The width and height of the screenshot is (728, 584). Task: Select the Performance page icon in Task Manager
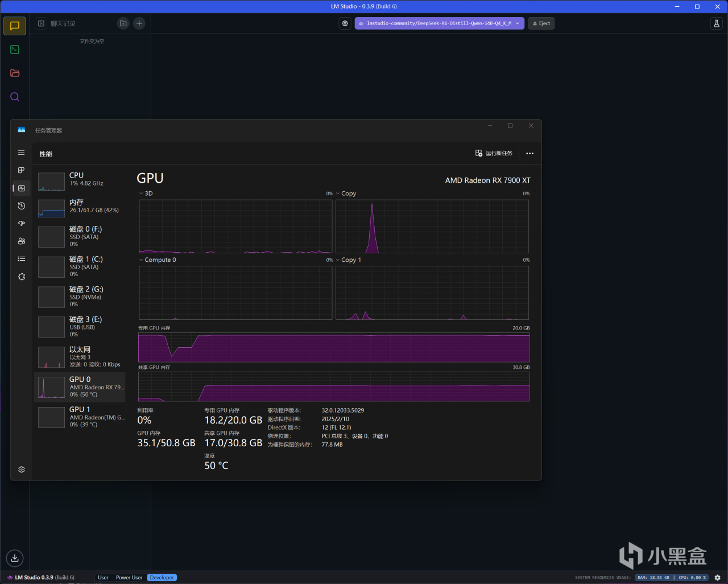pos(22,188)
